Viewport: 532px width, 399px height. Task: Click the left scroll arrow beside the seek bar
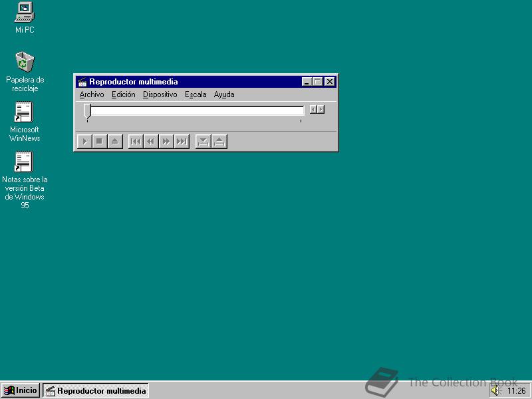click(313, 109)
